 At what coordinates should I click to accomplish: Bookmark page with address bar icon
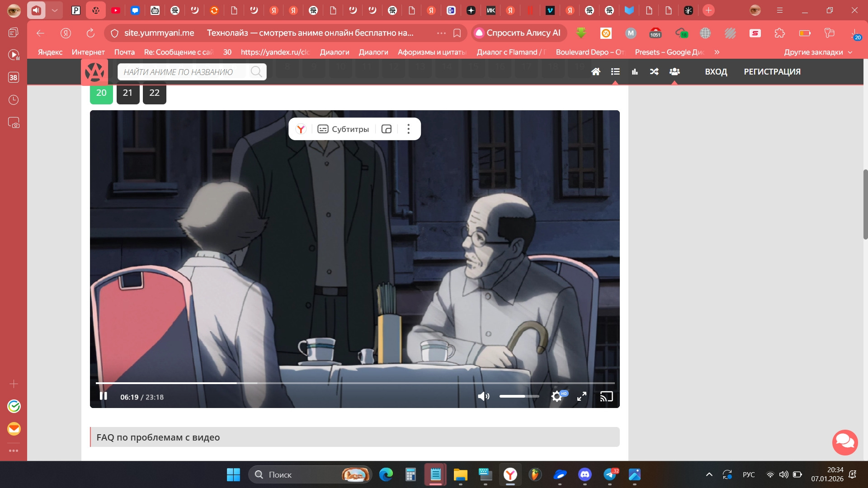[457, 33]
